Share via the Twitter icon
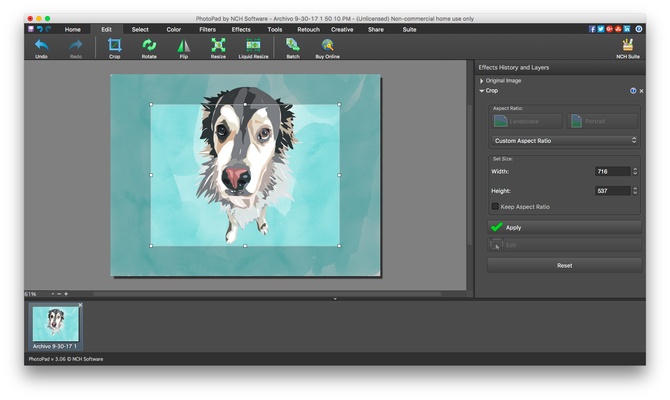The width and height of the screenshot is (670, 400). pos(601,29)
